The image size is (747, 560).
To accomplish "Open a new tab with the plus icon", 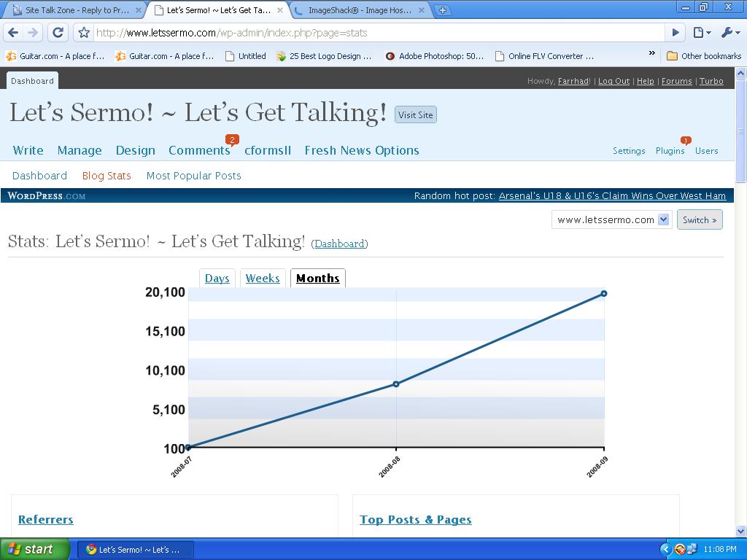I will pos(443,10).
